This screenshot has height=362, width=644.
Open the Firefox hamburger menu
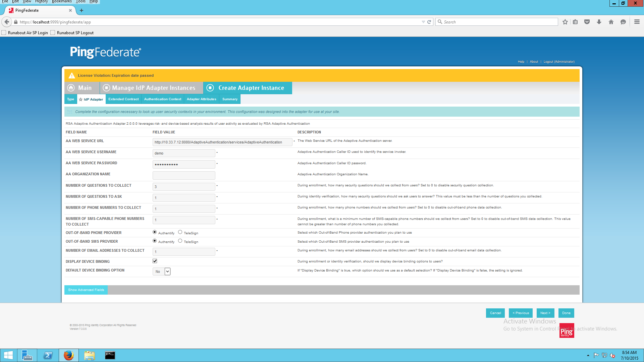[x=637, y=22]
